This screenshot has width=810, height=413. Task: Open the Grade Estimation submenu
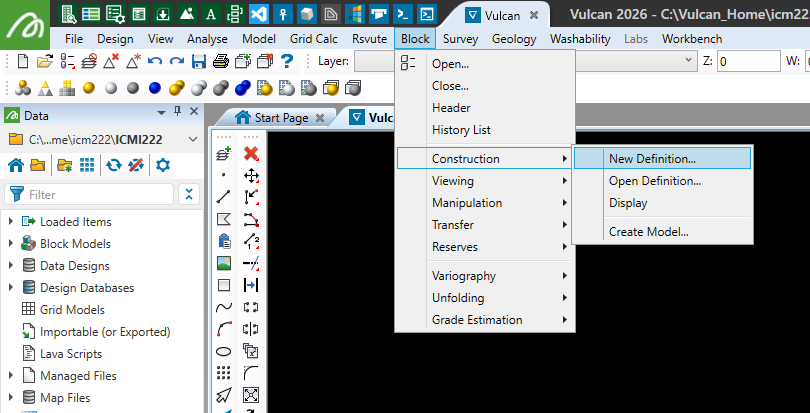[x=485, y=320]
